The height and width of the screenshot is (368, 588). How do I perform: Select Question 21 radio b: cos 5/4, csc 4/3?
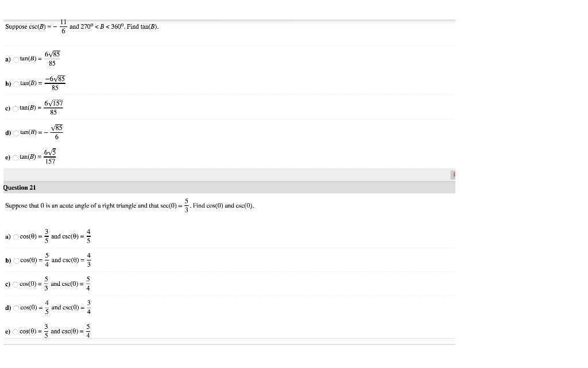(16, 261)
